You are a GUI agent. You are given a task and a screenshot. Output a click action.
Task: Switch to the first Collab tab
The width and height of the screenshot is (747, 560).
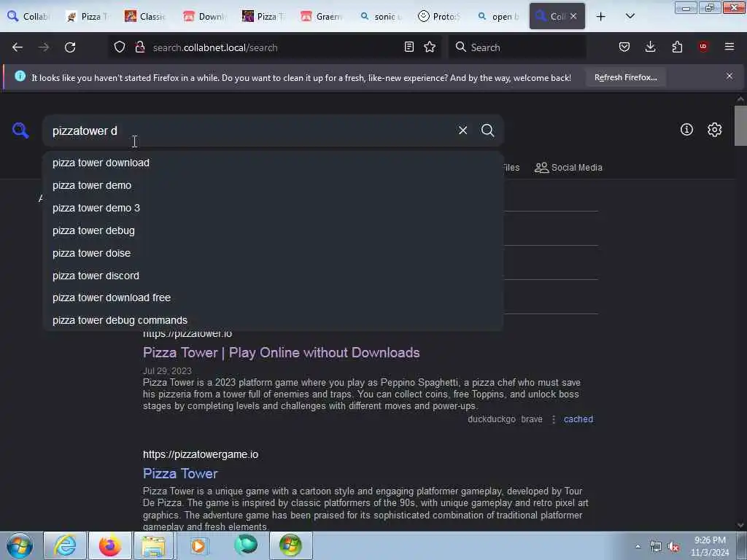pos(29,17)
